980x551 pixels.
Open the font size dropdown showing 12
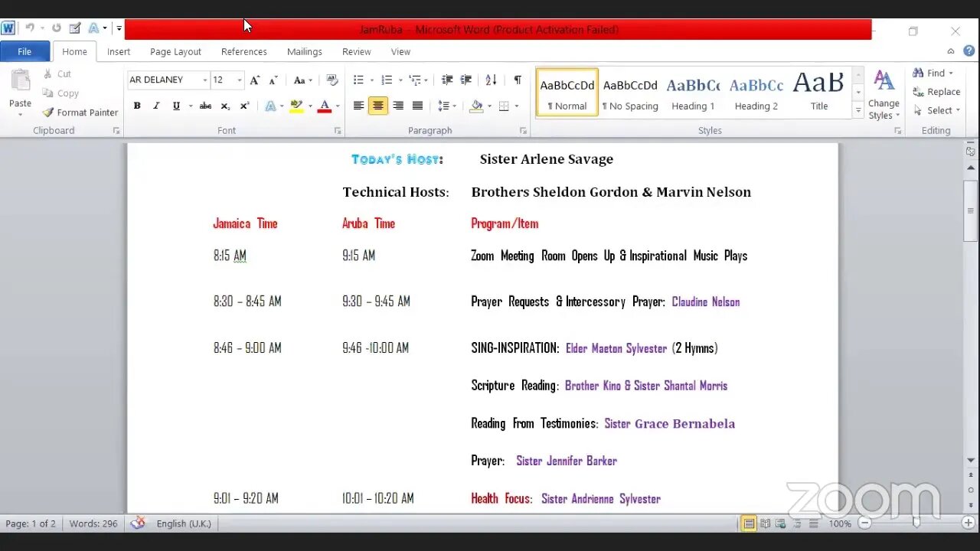(x=240, y=80)
